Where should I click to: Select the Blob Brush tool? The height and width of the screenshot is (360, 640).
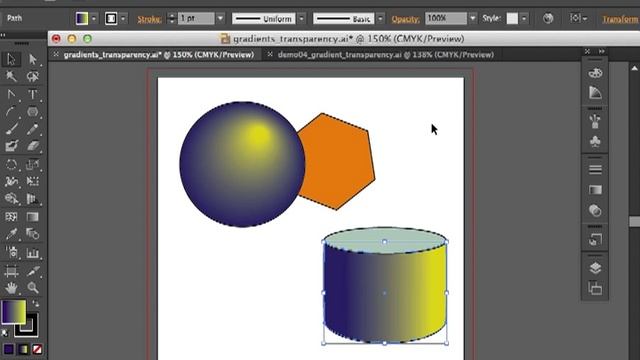[11, 146]
